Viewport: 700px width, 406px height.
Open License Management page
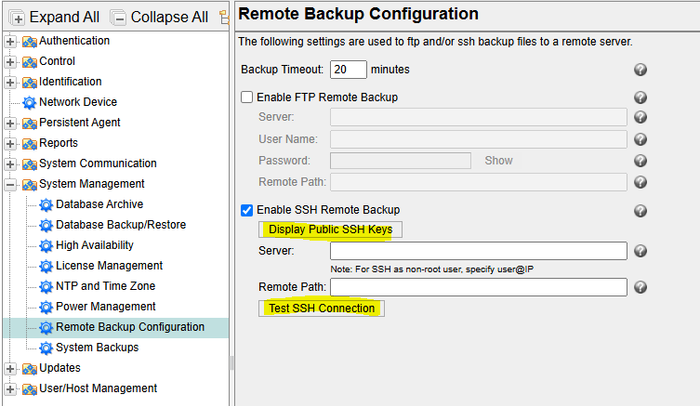(108, 266)
